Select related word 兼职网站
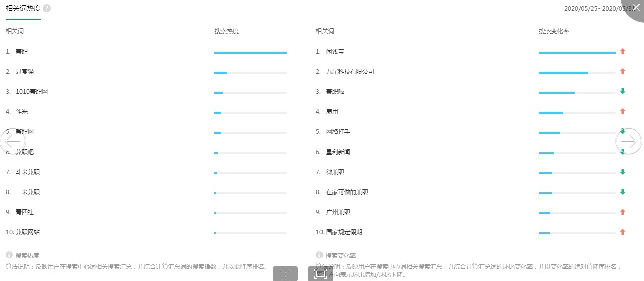Image resolution: width=644 pixels, height=281 pixels. pyautogui.click(x=28, y=232)
